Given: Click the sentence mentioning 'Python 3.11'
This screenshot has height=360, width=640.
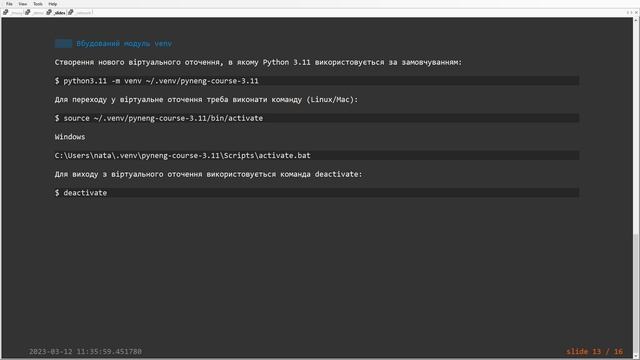Looking at the screenshot, I should pos(258,62).
